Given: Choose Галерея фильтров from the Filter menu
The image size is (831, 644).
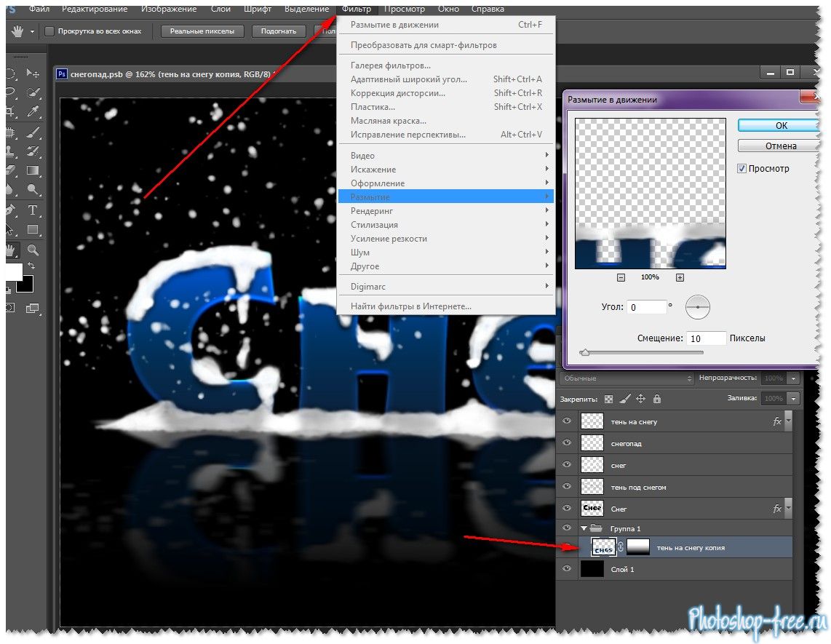Looking at the screenshot, I should (390, 65).
